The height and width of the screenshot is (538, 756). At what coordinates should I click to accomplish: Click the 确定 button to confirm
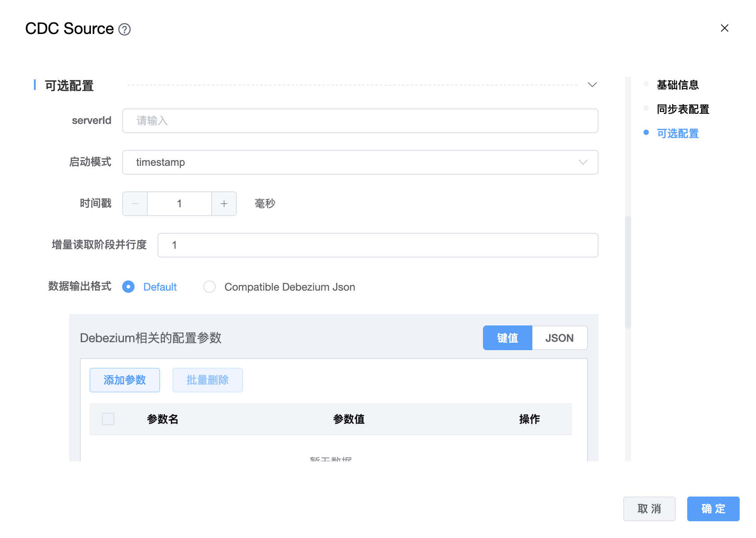point(713,509)
